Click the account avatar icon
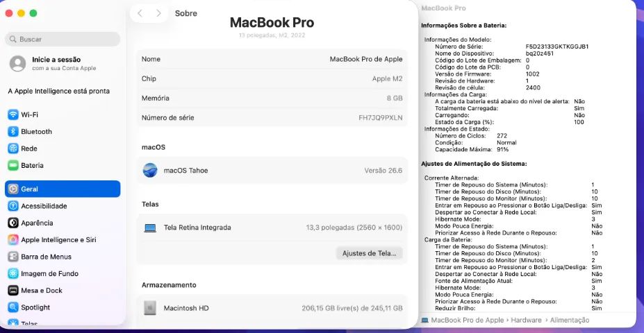 click(17, 64)
